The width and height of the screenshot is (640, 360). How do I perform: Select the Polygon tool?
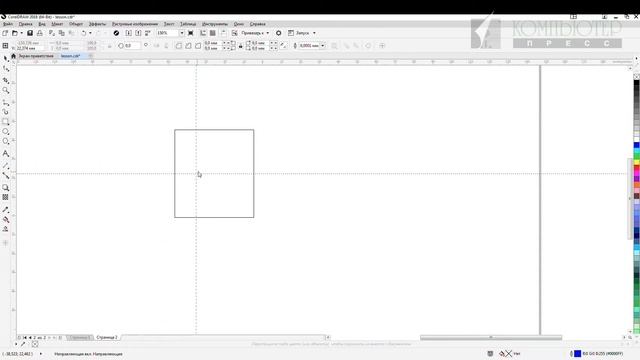pos(6,141)
